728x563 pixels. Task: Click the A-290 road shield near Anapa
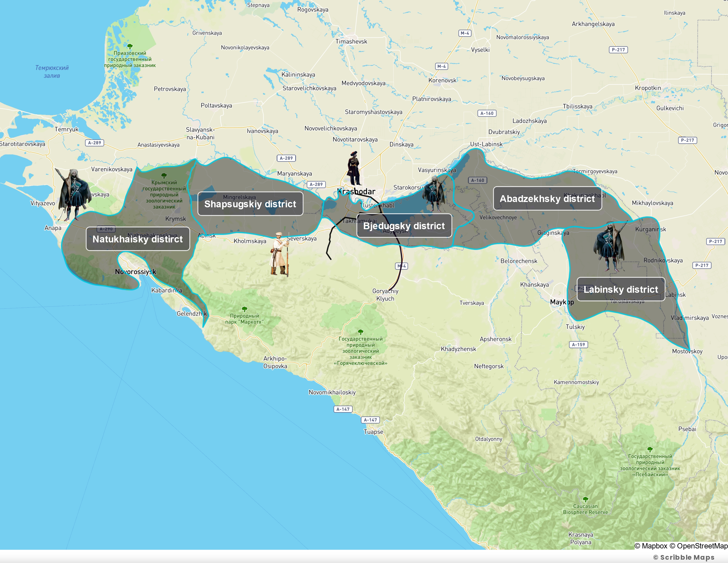pyautogui.click(x=106, y=229)
